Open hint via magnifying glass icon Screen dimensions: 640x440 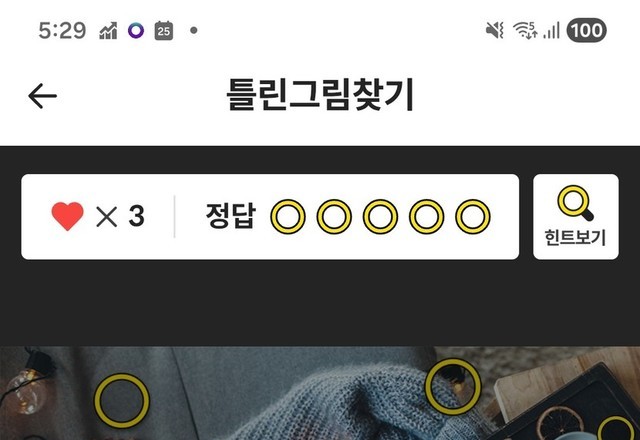(x=576, y=203)
